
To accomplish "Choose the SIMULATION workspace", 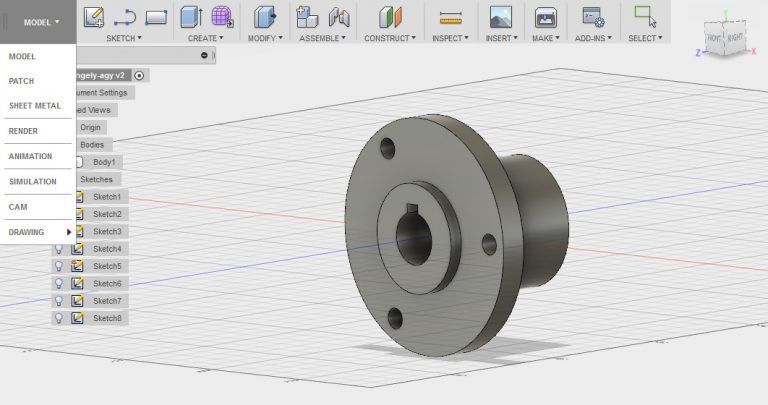I will [32, 182].
